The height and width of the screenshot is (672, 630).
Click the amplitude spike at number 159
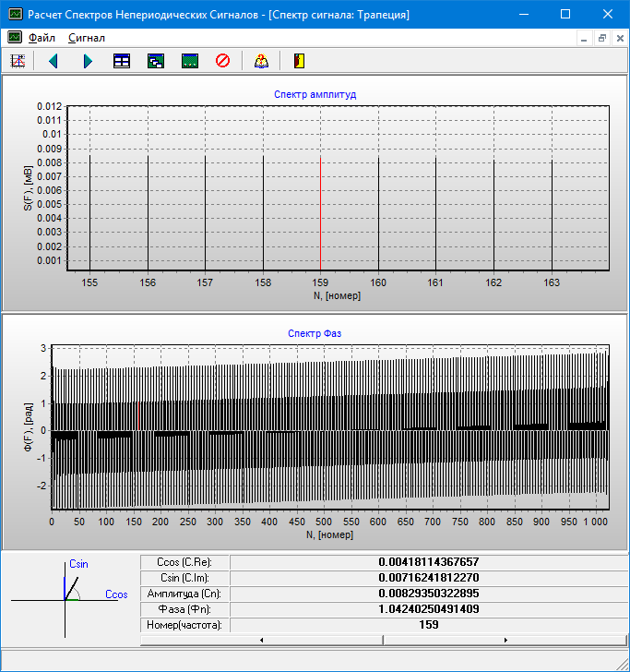(x=320, y=212)
